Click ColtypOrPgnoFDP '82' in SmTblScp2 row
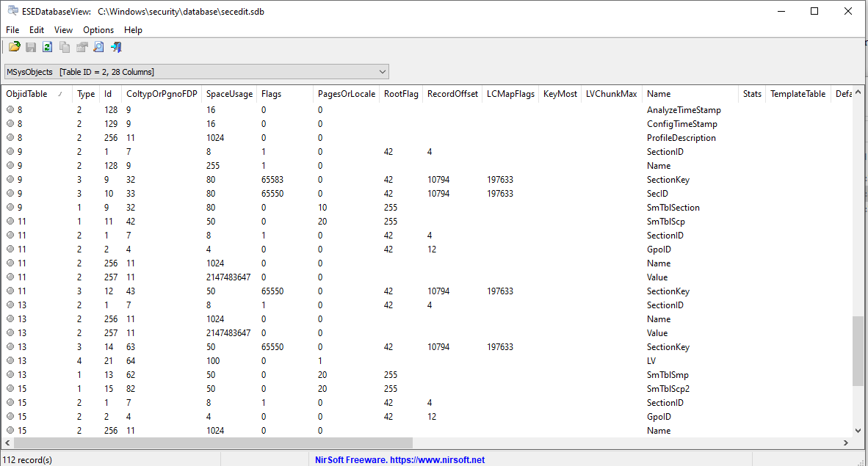This screenshot has height=466, width=868. pos(131,389)
